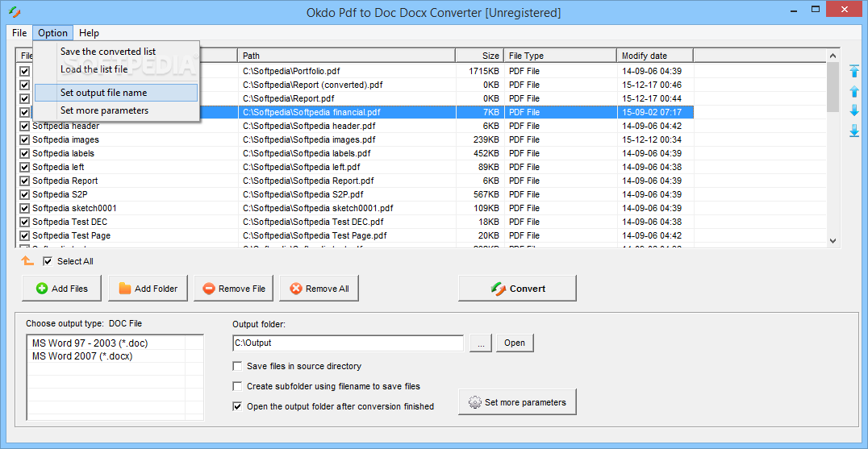The height and width of the screenshot is (449, 868).
Task: Click the Remove File button
Action: click(x=234, y=288)
